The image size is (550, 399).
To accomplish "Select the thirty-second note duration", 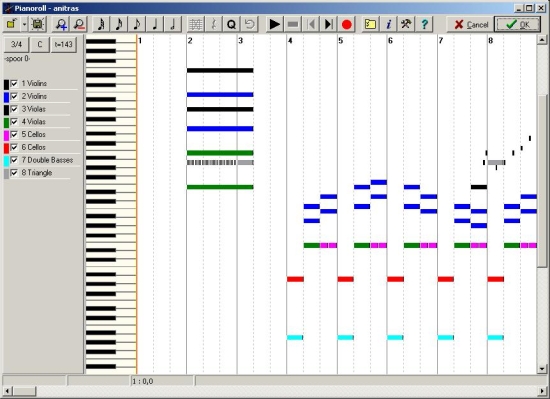I will (x=101, y=24).
